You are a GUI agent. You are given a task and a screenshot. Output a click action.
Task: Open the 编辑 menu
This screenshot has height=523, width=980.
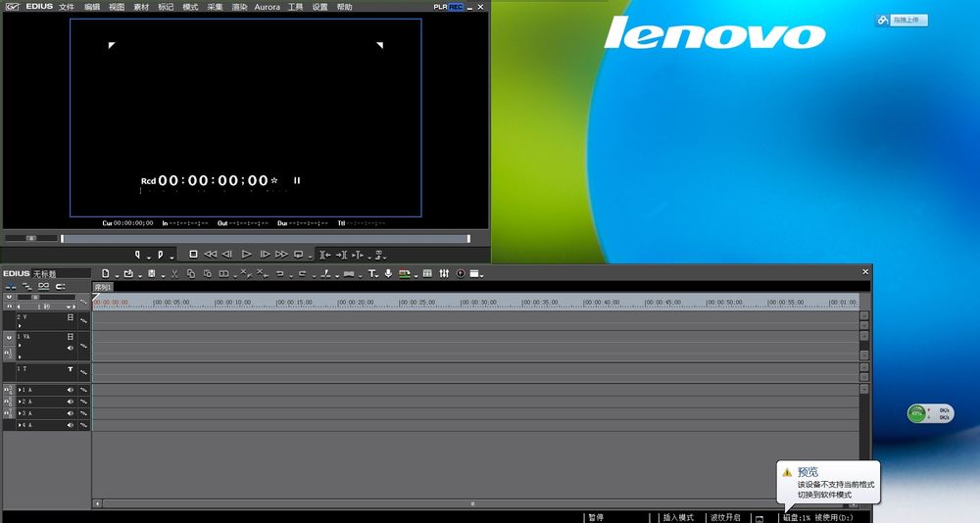pyautogui.click(x=92, y=7)
